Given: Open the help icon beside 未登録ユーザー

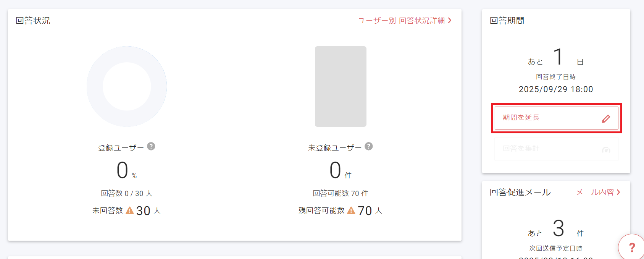Looking at the screenshot, I should tap(369, 146).
